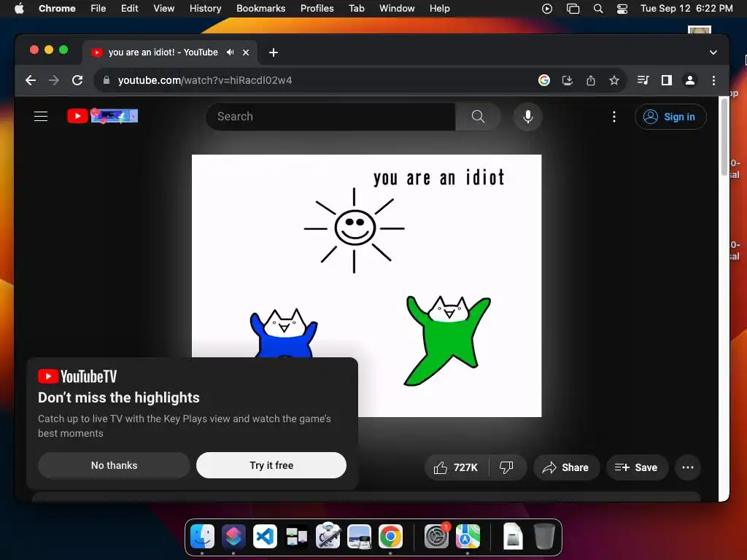Start voice search with the microphone
This screenshot has height=560, width=747.
tap(528, 116)
